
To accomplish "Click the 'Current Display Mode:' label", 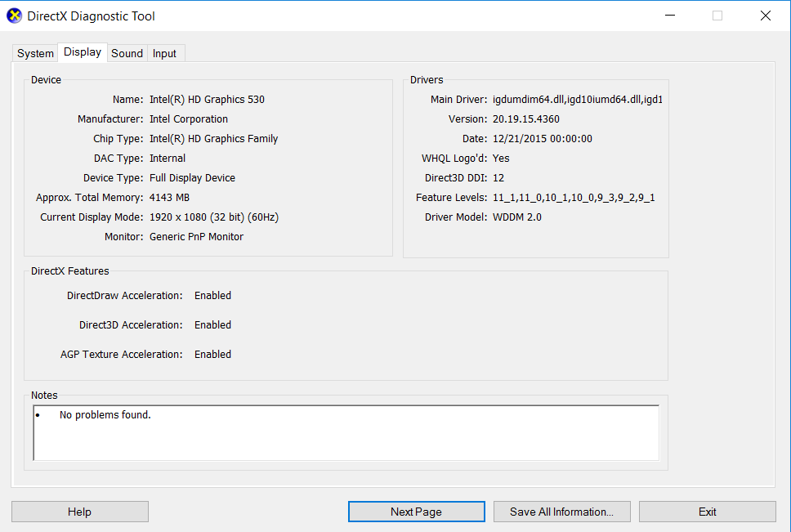I will pyautogui.click(x=92, y=217).
